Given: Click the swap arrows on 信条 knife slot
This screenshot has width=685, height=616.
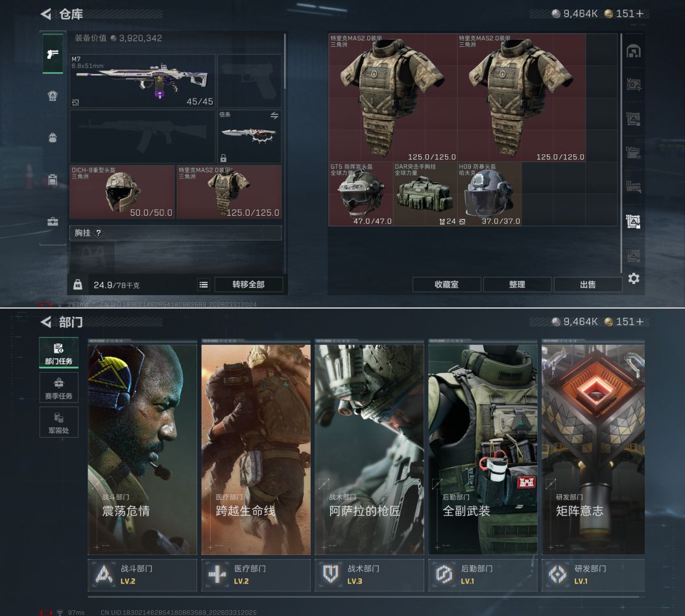Looking at the screenshot, I should (x=274, y=115).
